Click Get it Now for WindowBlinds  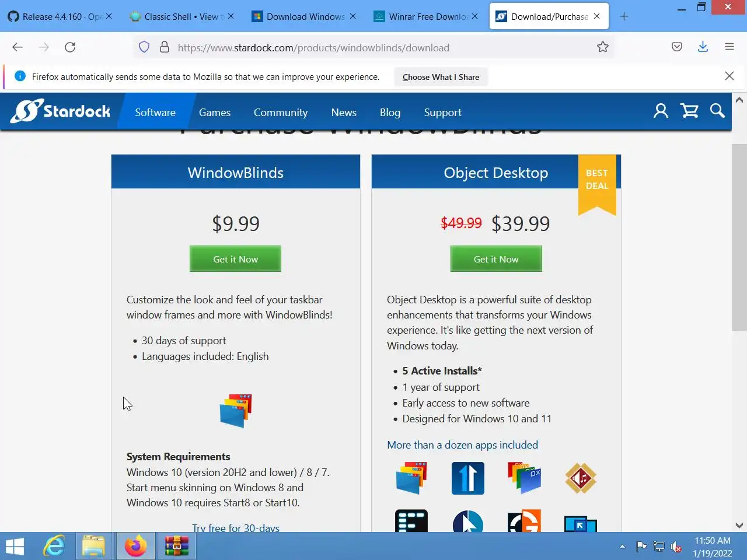(x=235, y=259)
